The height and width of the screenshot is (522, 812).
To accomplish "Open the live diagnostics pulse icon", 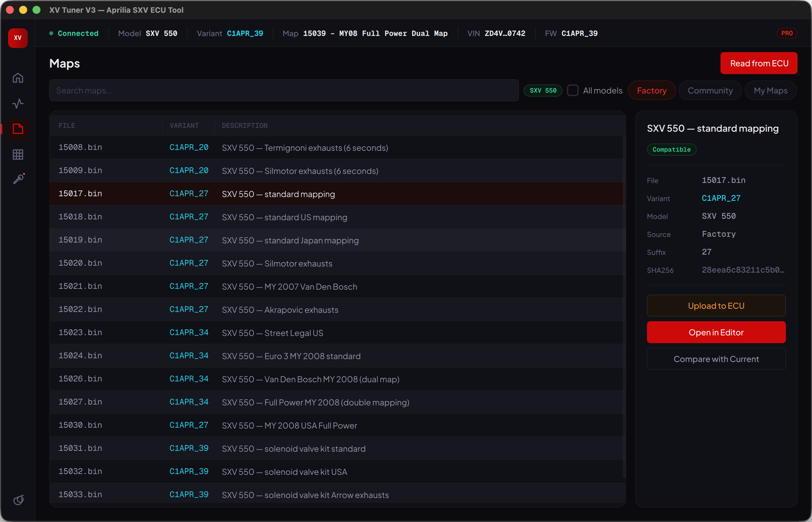I will click(x=18, y=103).
